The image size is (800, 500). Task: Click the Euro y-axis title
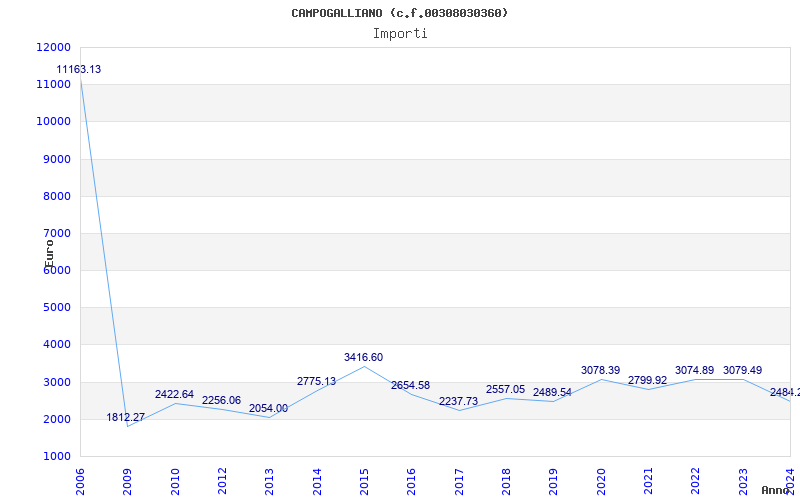49,254
